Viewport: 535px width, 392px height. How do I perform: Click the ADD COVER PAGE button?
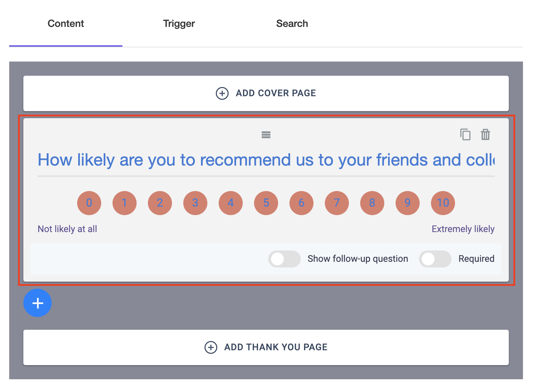pyautogui.click(x=266, y=93)
